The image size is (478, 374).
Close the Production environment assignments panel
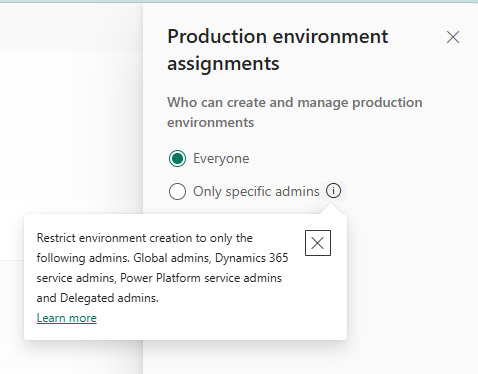tap(453, 37)
